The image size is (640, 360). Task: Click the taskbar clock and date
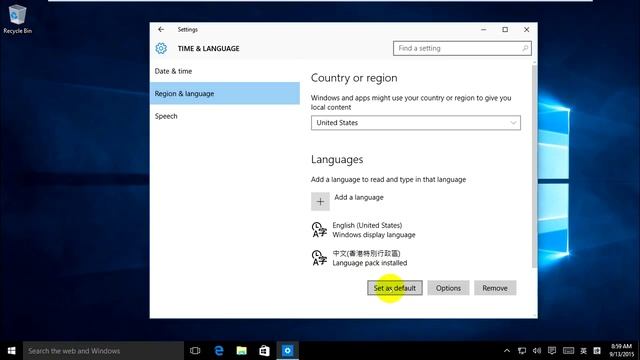pyautogui.click(x=621, y=351)
